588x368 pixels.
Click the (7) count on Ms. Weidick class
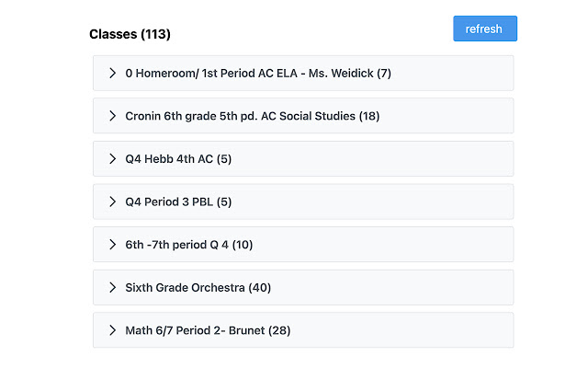384,73
